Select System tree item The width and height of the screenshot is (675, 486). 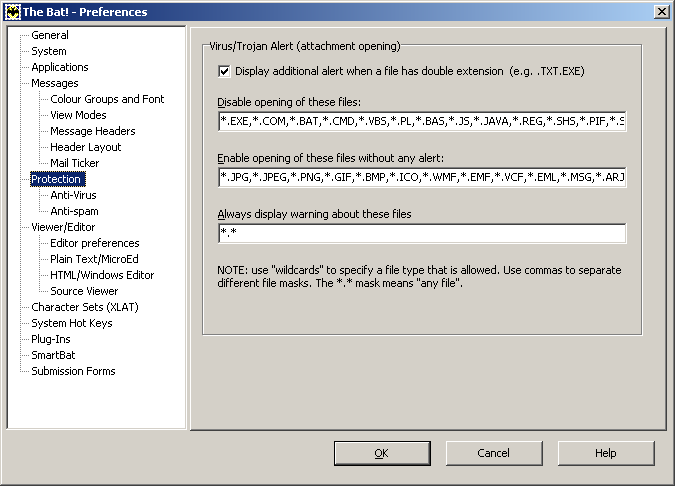pyautogui.click(x=49, y=51)
